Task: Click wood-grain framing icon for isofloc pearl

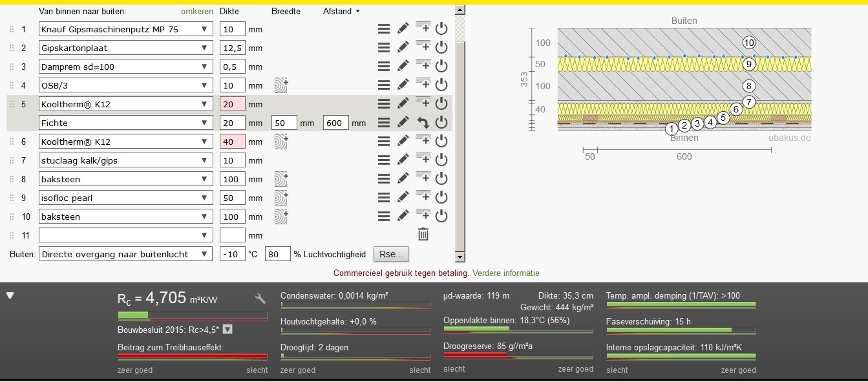Action: tap(281, 198)
